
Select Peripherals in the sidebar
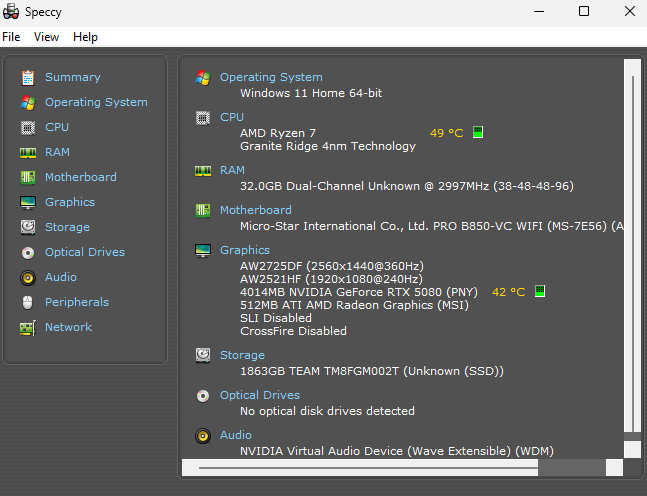77,302
